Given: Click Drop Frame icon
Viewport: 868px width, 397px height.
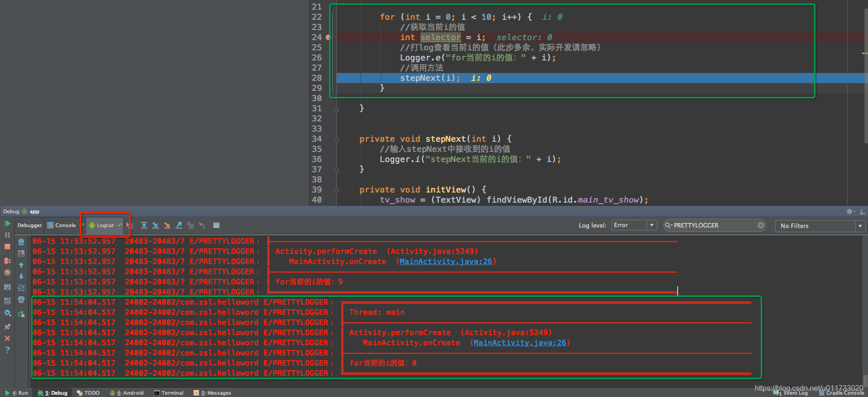Looking at the screenshot, I should tap(190, 225).
